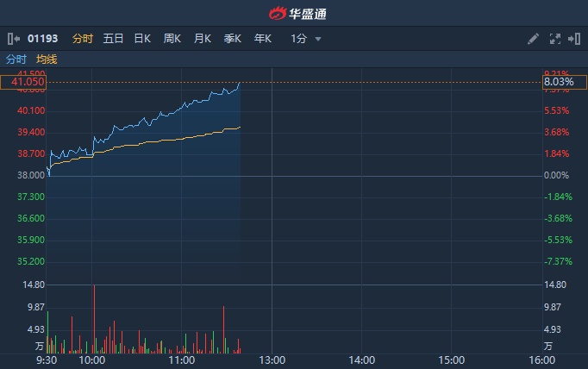588x369 pixels.
Task: Click the dropdown arrow next to 1分
Action: tap(318, 39)
